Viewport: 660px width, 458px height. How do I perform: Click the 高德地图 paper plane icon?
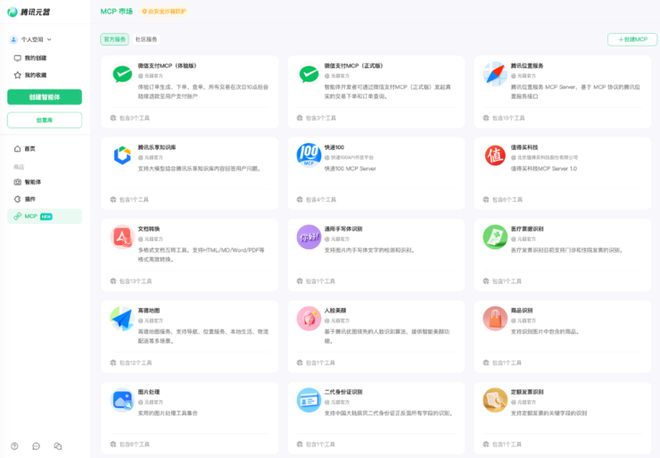[122, 319]
